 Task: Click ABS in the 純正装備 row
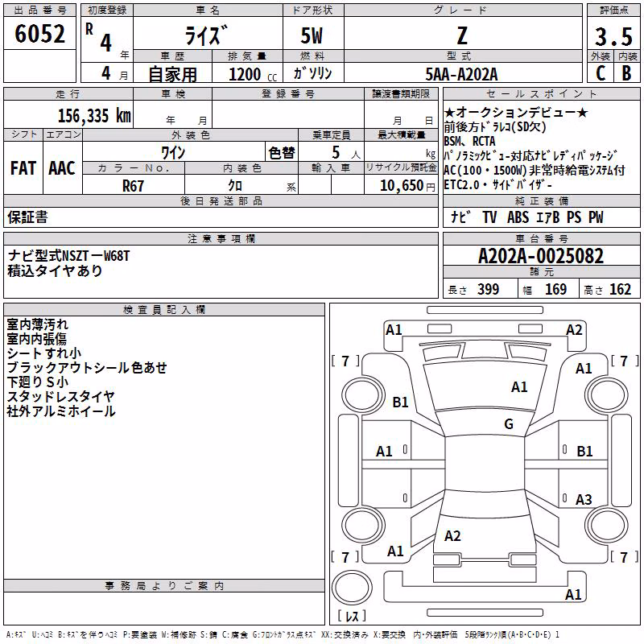pos(518,217)
